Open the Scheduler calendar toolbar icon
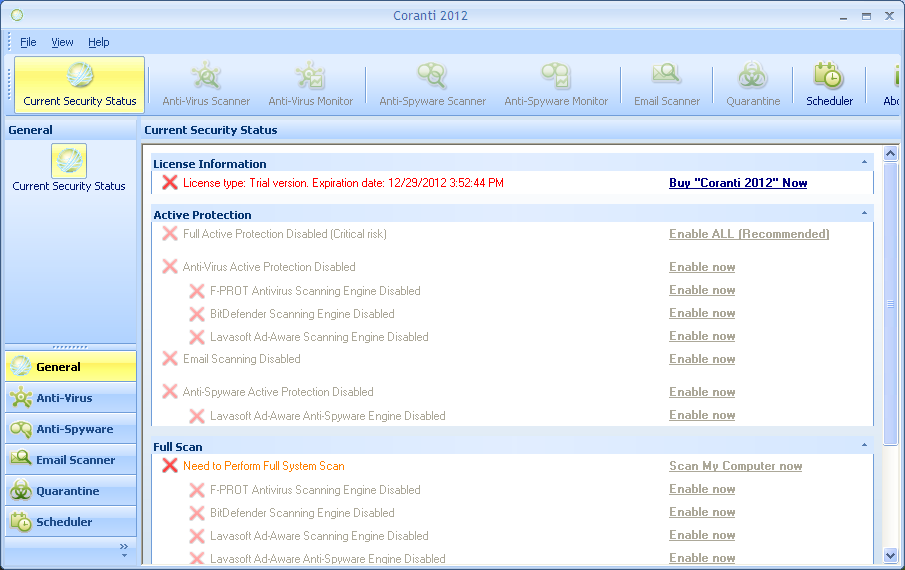 [x=829, y=76]
